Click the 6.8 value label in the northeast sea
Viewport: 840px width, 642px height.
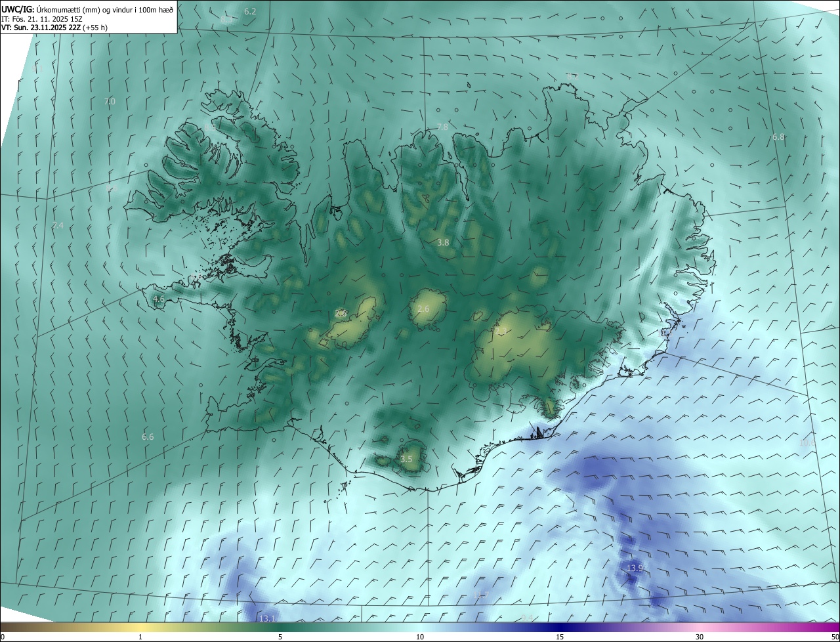point(778,137)
